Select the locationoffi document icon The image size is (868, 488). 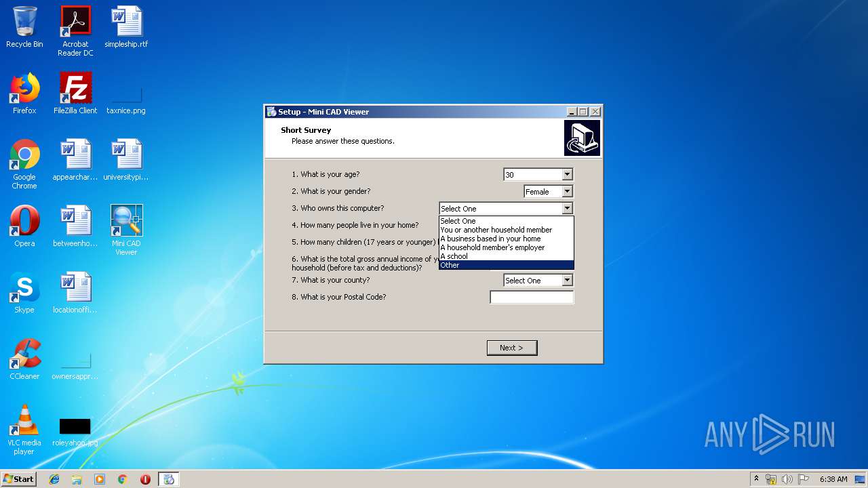[x=75, y=293]
